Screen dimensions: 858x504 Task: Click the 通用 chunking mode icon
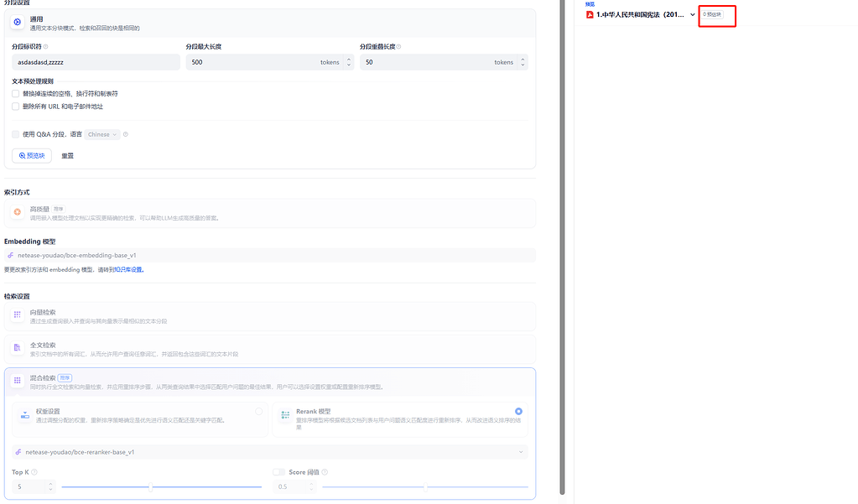(18, 22)
